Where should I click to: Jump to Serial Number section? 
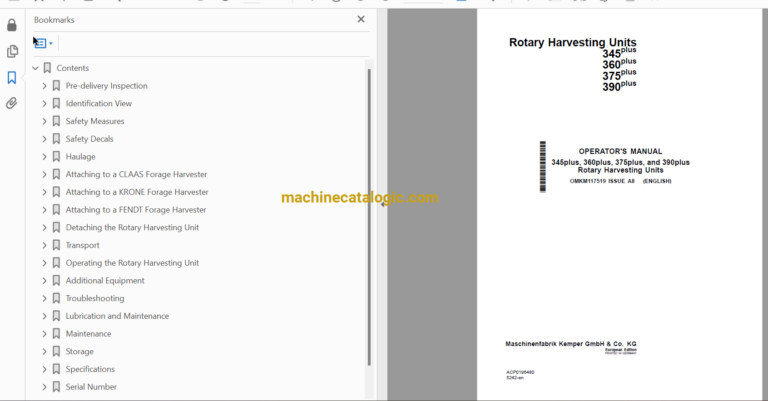click(x=91, y=387)
